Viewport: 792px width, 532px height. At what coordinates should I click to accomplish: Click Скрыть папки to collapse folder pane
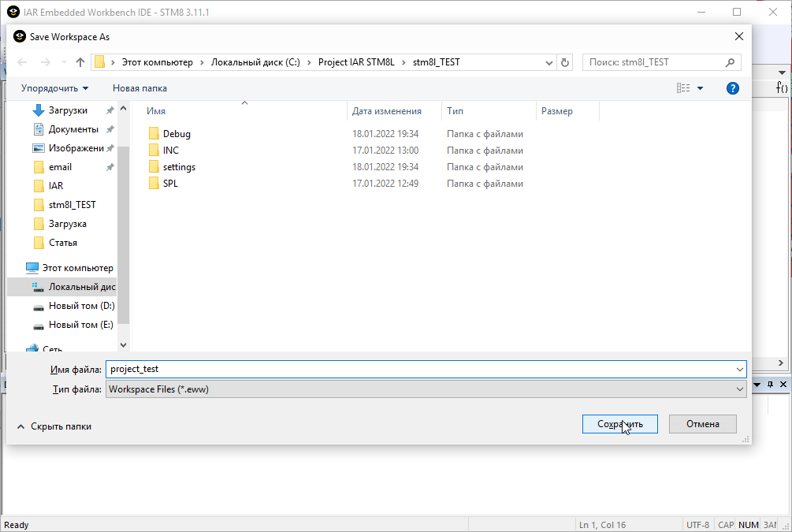click(54, 426)
